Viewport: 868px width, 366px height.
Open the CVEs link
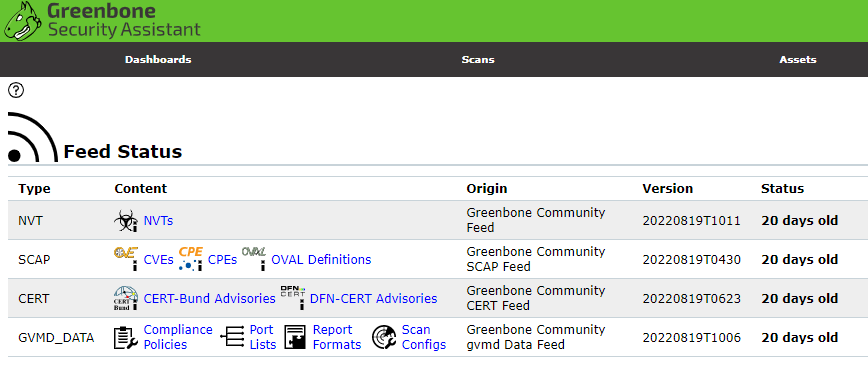tap(159, 260)
